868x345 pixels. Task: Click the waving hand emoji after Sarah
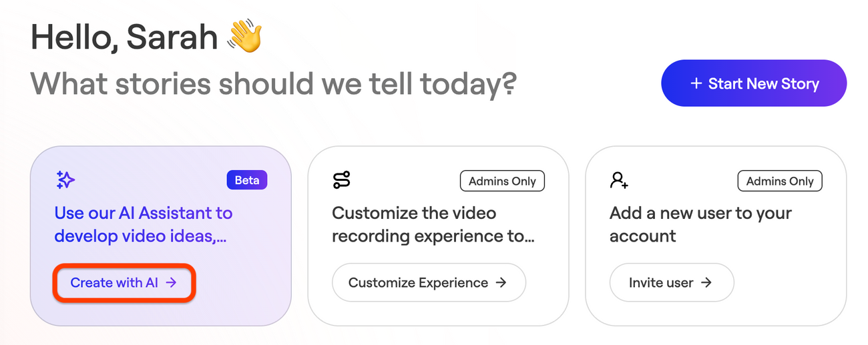tap(244, 37)
